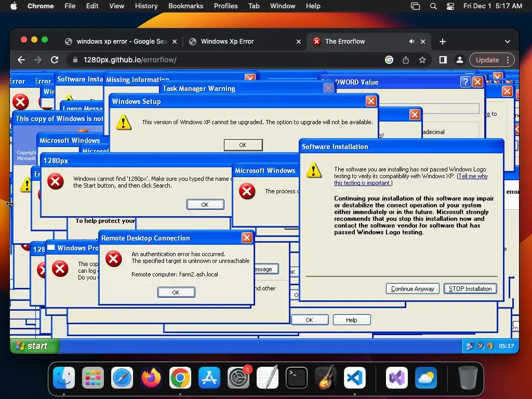Expand the Chrome tab search chevron
Image resolution: width=532 pixels, height=399 pixels.
click(x=507, y=42)
